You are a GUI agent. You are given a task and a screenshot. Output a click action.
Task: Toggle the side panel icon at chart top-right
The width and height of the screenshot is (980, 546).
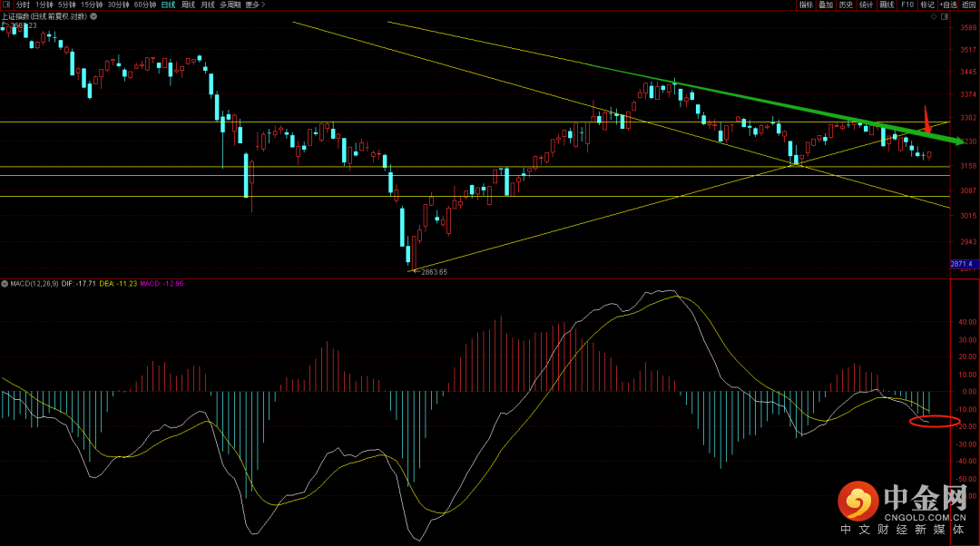click(x=944, y=17)
